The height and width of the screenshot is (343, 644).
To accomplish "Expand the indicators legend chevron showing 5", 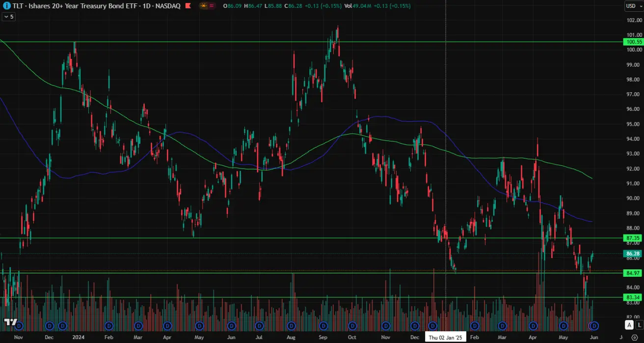I will tap(9, 16).
